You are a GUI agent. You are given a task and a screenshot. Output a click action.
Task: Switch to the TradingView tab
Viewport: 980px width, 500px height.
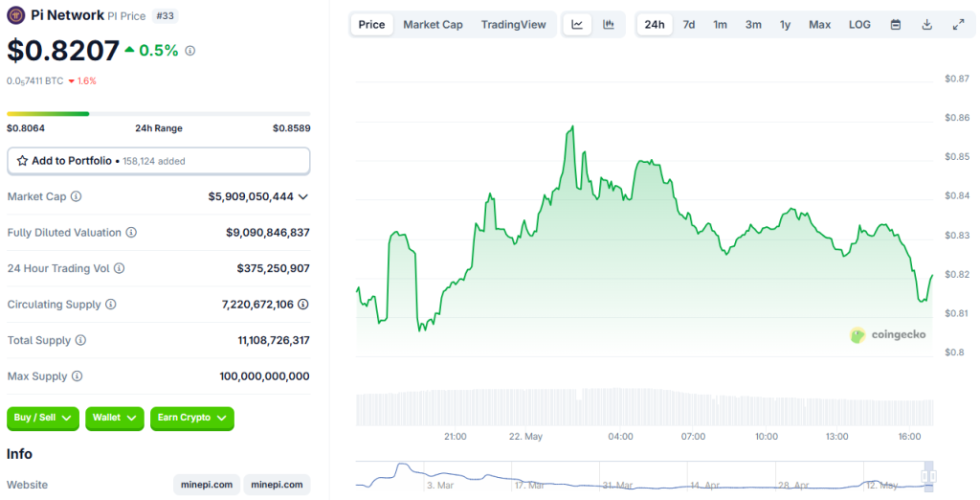pos(513,25)
